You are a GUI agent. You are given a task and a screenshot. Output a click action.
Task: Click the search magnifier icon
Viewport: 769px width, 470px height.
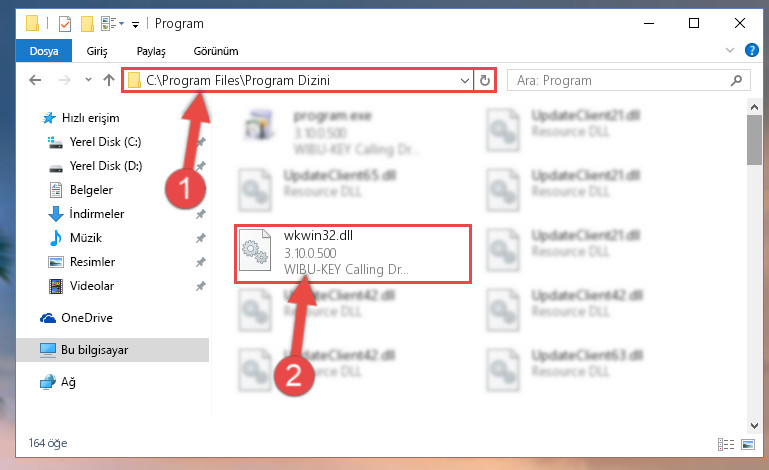[736, 80]
